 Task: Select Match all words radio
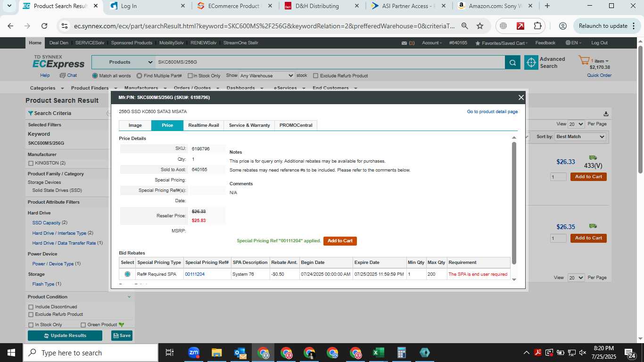95,75
